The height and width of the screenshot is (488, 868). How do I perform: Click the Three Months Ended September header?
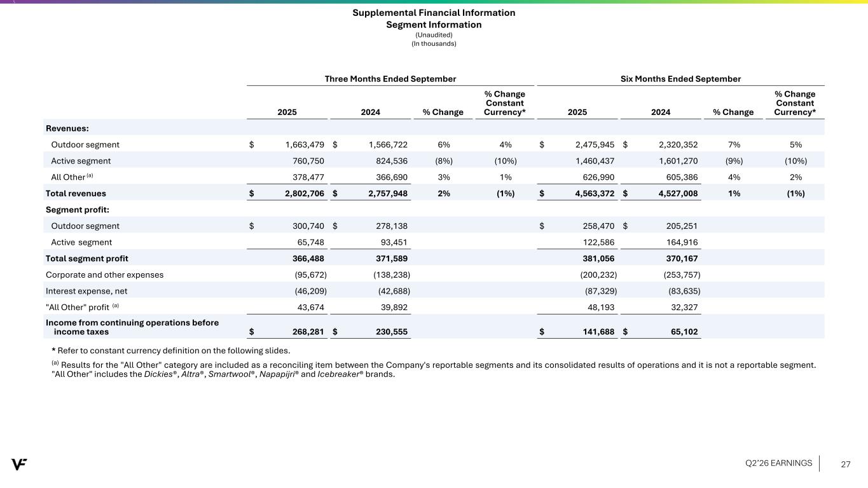(x=390, y=79)
